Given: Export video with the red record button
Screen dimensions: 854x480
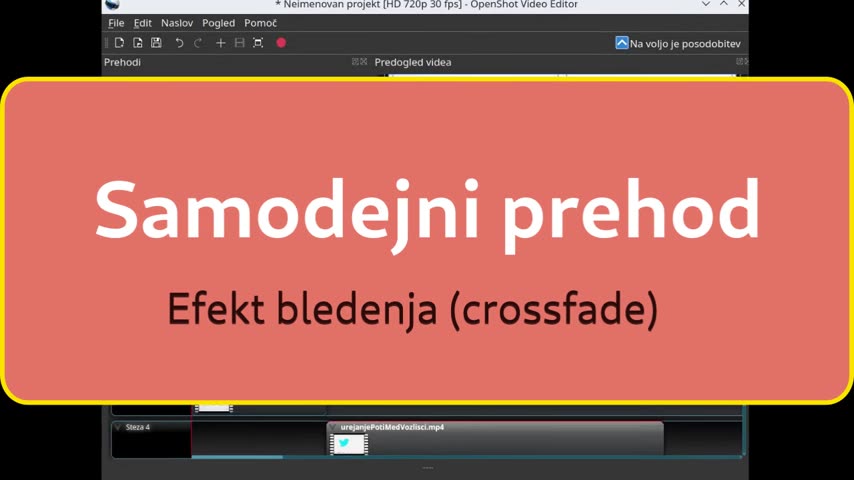Looking at the screenshot, I should 281,43.
